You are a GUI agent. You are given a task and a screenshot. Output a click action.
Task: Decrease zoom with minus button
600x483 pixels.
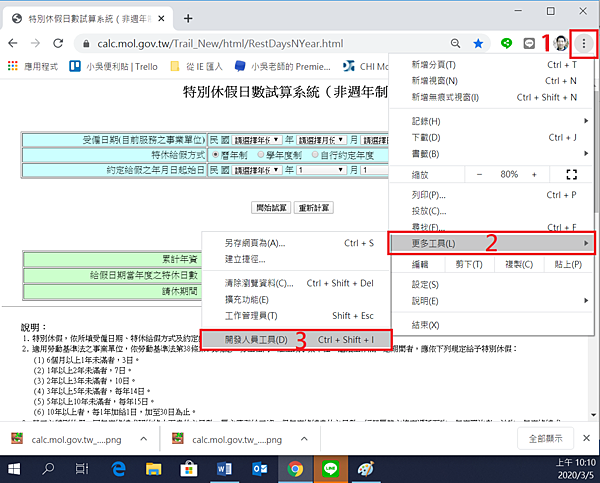[479, 175]
